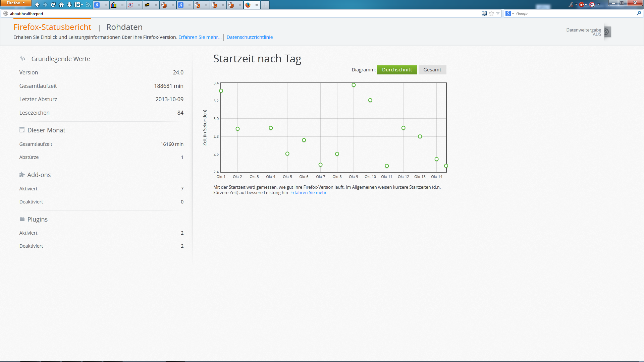Toggle the Datenweitergabe switch
644x362 pixels.
click(607, 32)
